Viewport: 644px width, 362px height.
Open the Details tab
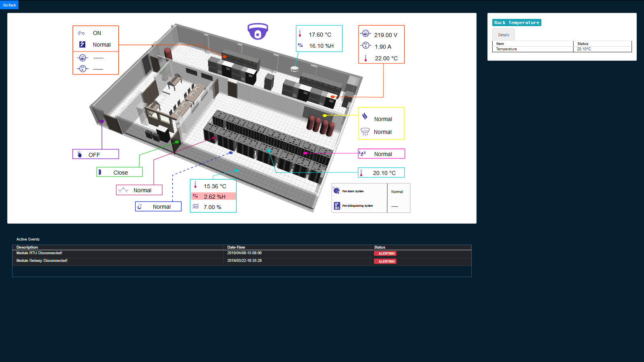pos(504,35)
